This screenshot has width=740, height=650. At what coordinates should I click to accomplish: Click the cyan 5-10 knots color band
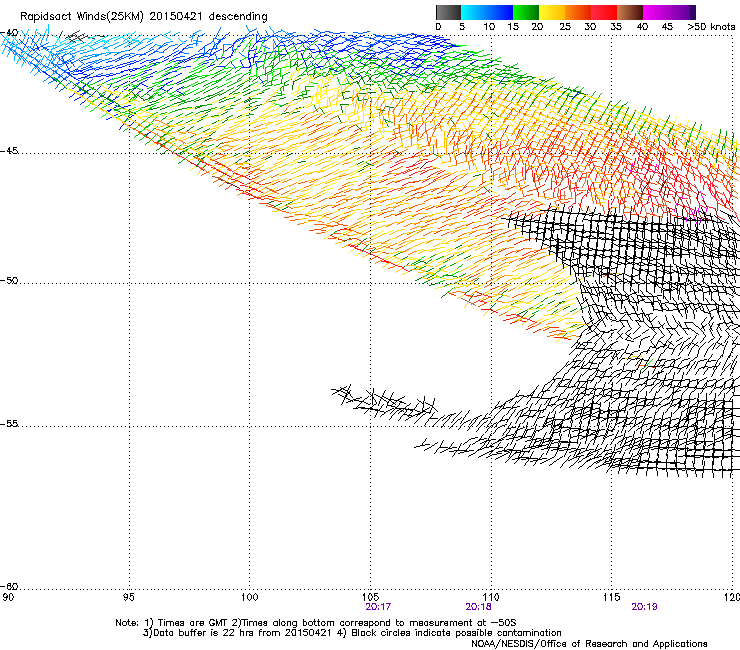474,12
